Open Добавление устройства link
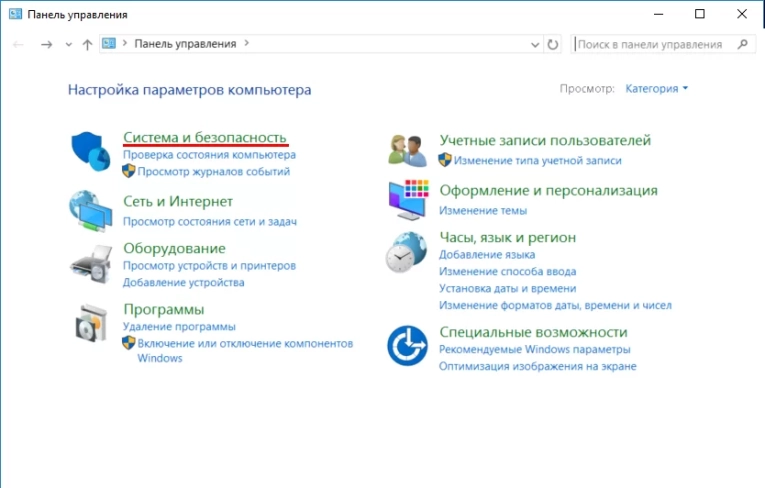Image resolution: width=765 pixels, height=488 pixels. pyautogui.click(x=183, y=283)
